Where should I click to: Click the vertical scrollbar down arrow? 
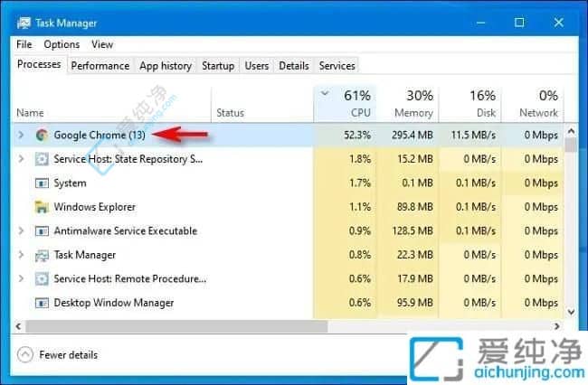pyautogui.click(x=571, y=312)
